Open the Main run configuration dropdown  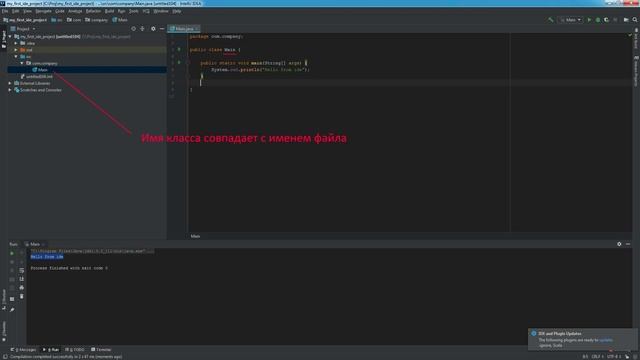tap(571, 20)
